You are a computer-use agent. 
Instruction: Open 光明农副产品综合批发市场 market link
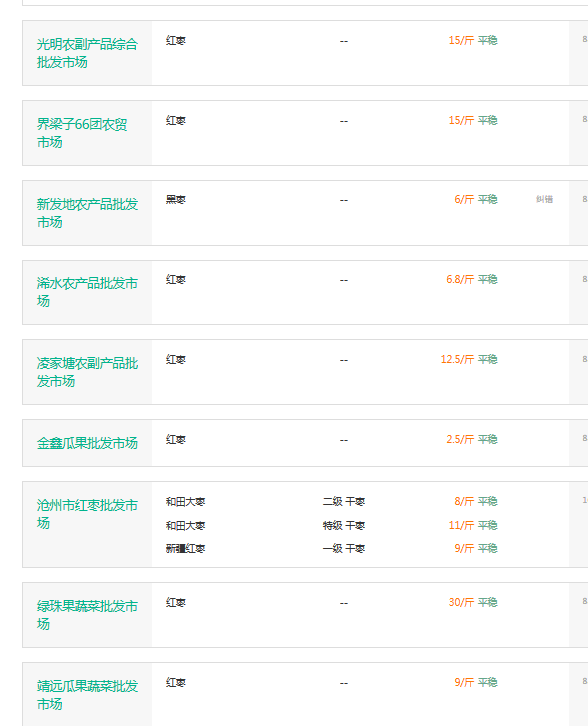87,53
